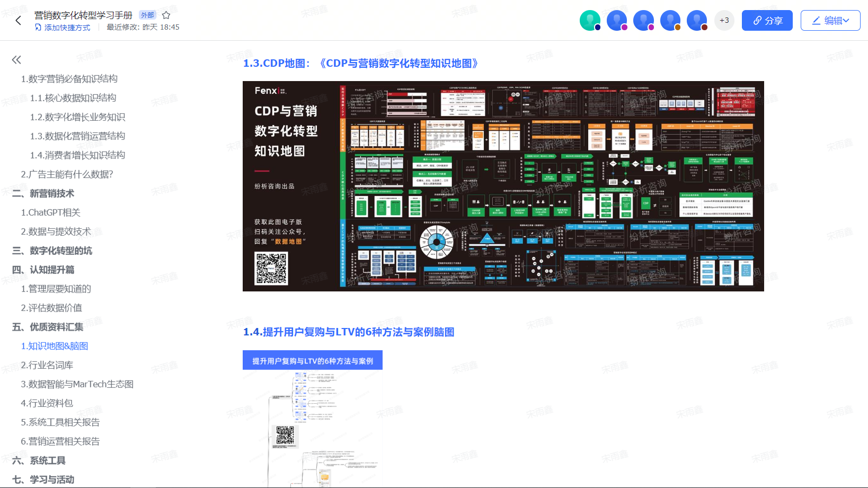
Task: Jump to 1.ChatGPT相关 section
Action: click(50, 212)
